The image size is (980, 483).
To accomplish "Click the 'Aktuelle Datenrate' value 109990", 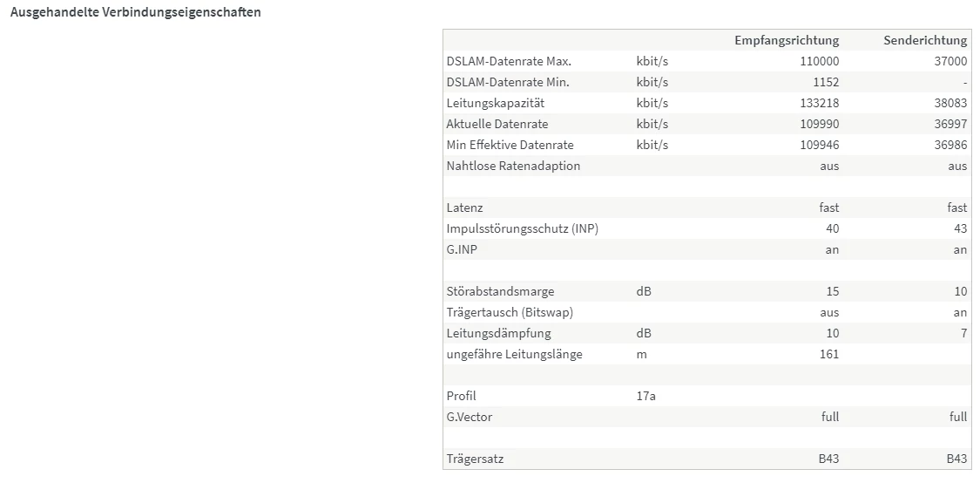I will (820, 124).
